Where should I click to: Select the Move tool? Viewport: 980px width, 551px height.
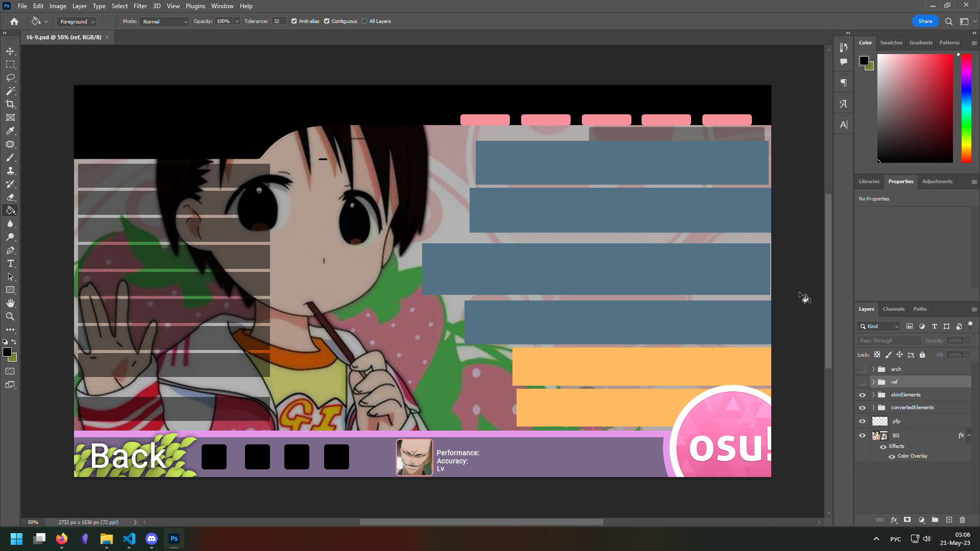click(10, 52)
